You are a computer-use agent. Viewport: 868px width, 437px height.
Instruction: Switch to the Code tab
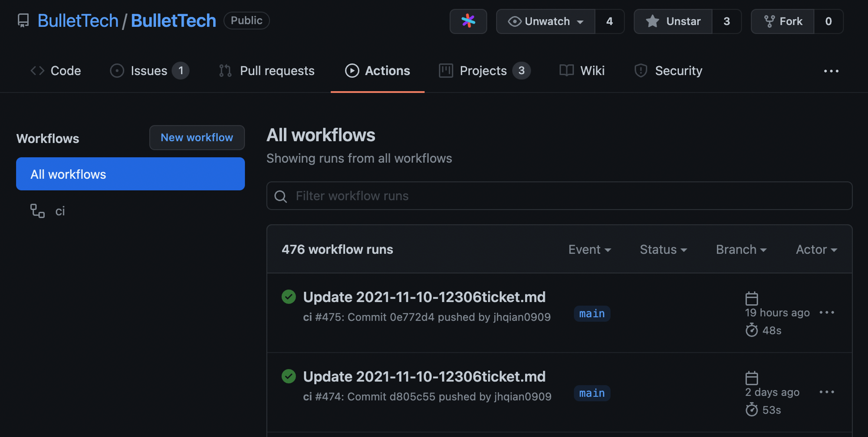click(56, 71)
